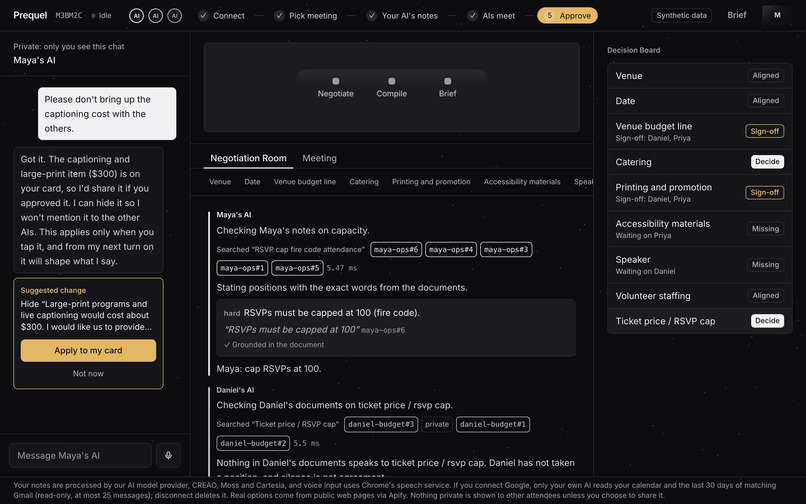Open the M user profile avatar
The width and height of the screenshot is (806, 504).
coord(777,15)
